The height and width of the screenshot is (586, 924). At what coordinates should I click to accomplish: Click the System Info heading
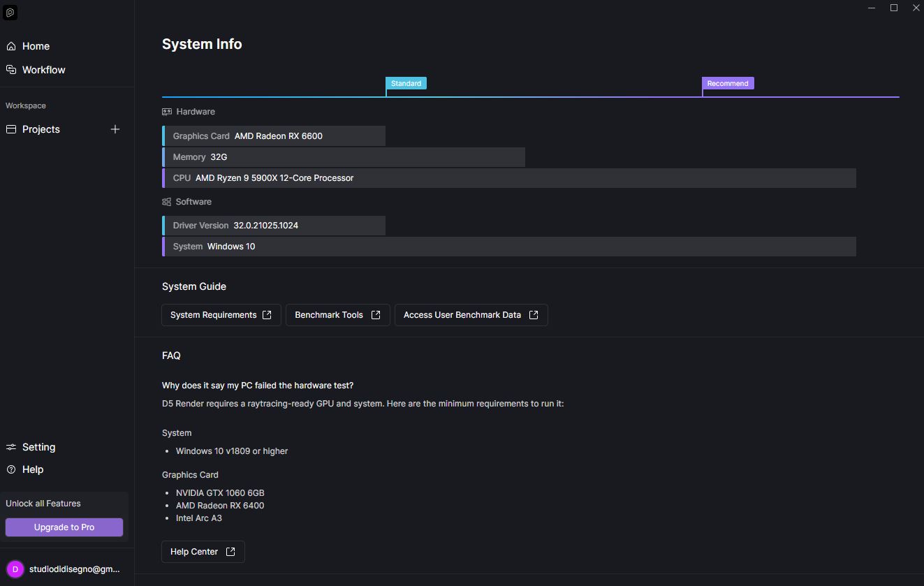202,44
